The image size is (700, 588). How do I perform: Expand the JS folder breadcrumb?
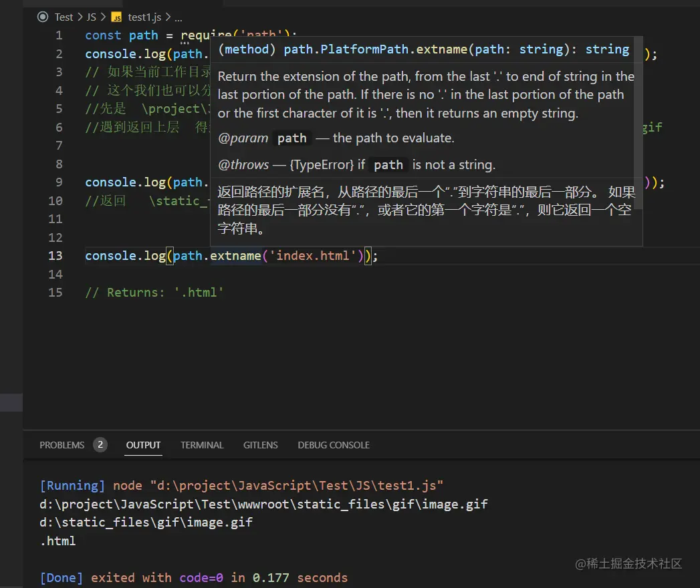[92, 17]
